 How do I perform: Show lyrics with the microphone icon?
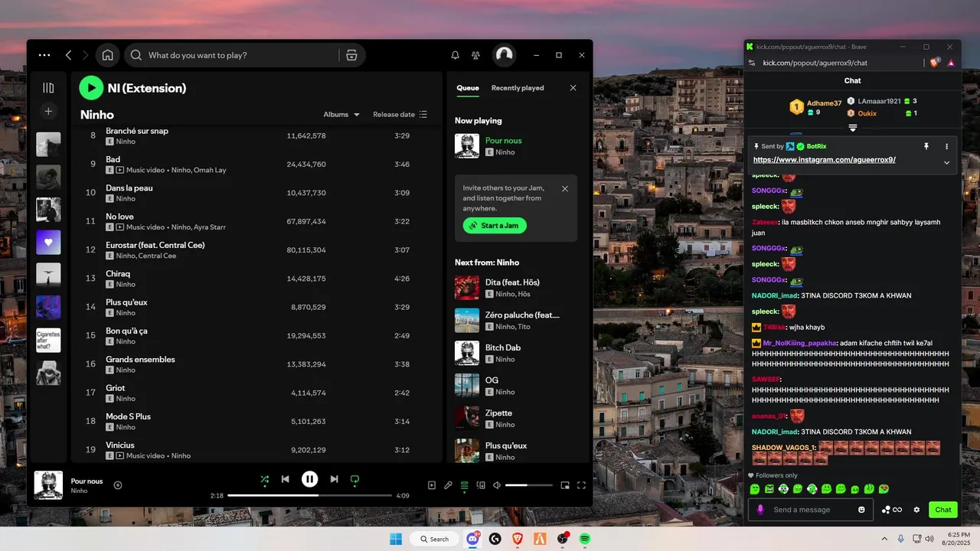[448, 485]
